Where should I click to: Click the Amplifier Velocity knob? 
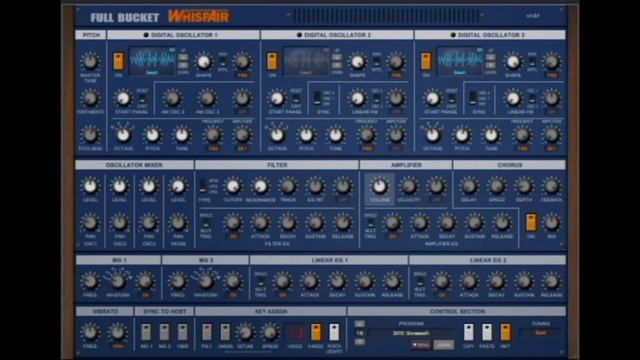[408, 186]
